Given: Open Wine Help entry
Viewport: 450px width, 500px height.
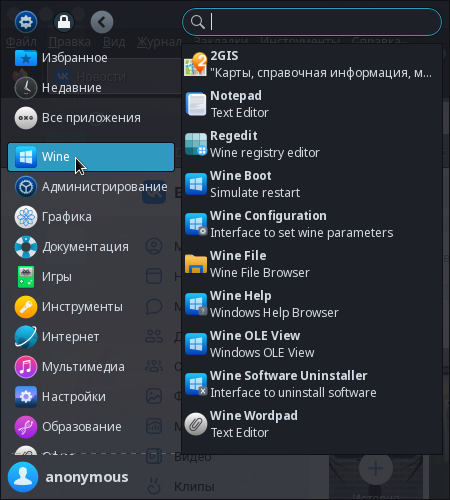Looking at the screenshot, I should coord(312,304).
